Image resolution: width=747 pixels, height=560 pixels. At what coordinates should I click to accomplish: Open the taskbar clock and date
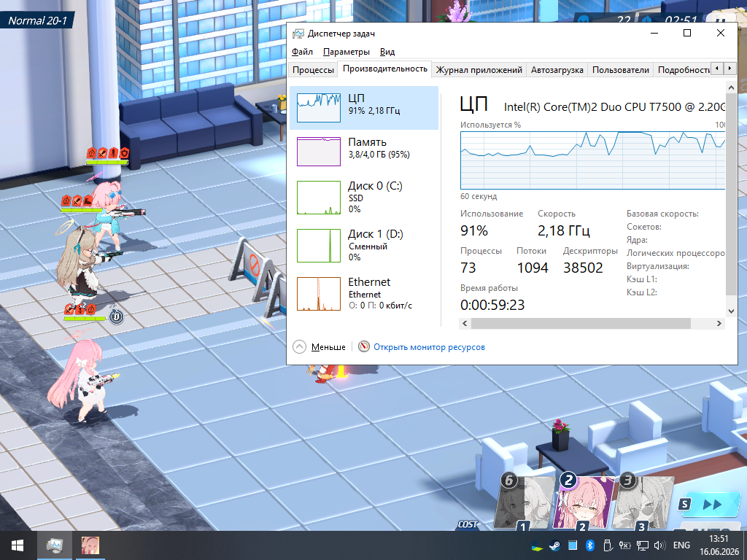(719, 545)
